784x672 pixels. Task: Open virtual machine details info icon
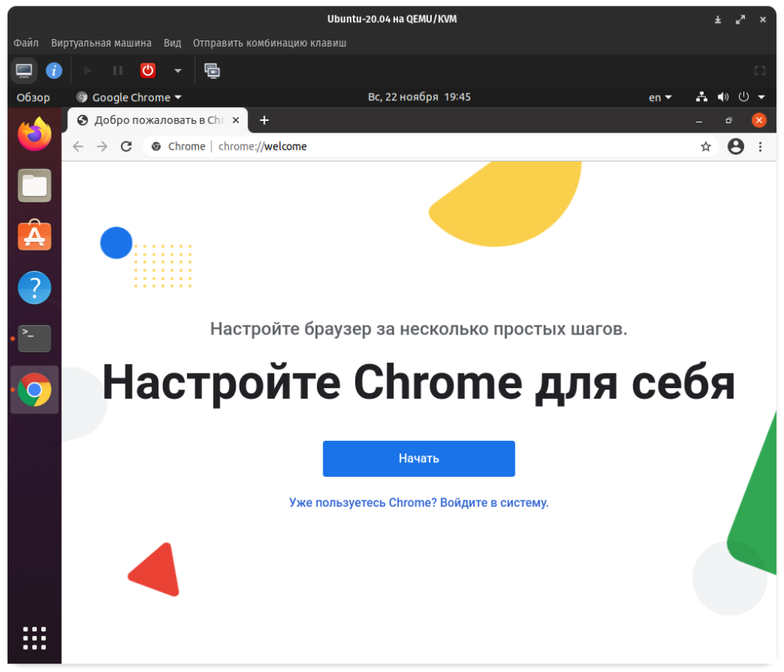pos(54,70)
